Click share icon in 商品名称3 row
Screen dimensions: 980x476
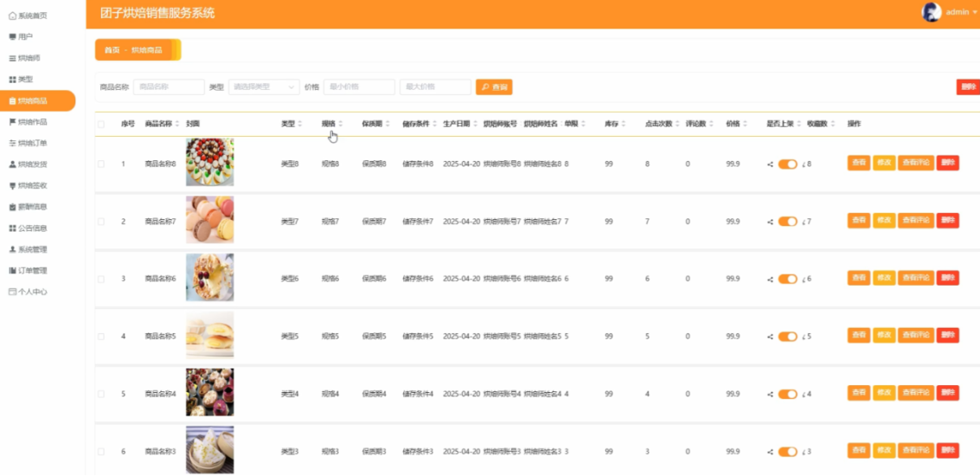pyautogui.click(x=770, y=453)
